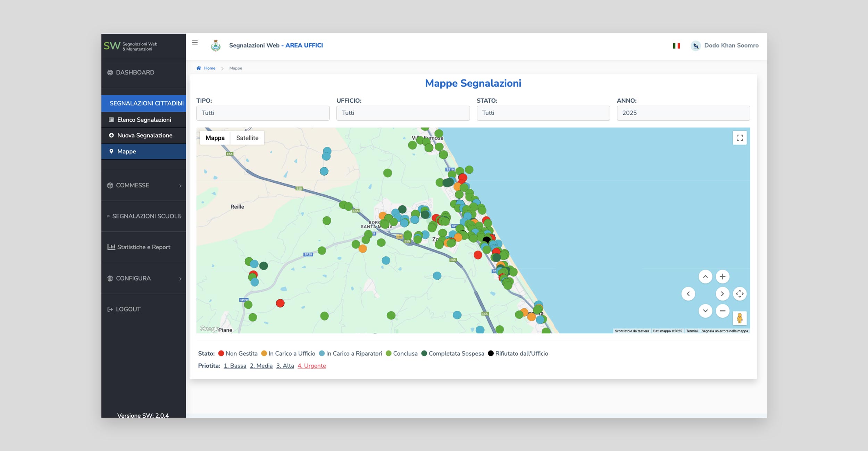868x451 pixels.
Task: Open the ANNO 2025 dropdown
Action: tap(683, 113)
